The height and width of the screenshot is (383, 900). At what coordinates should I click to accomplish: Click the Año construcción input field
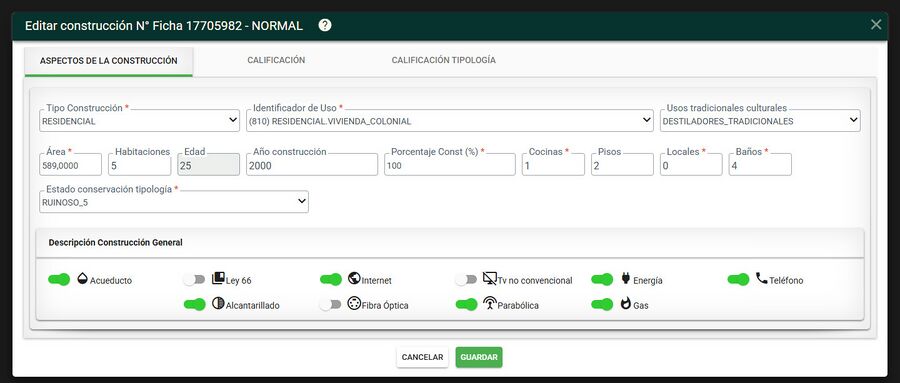pyautogui.click(x=312, y=165)
